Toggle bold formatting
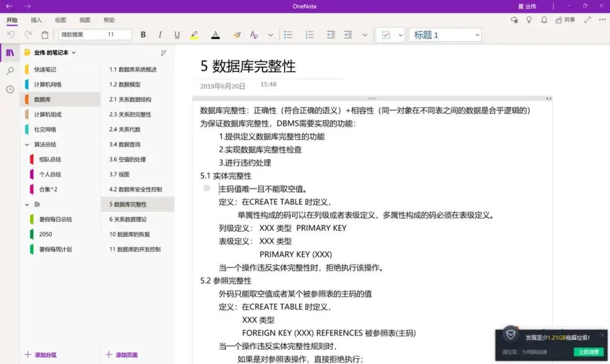 pyautogui.click(x=143, y=35)
